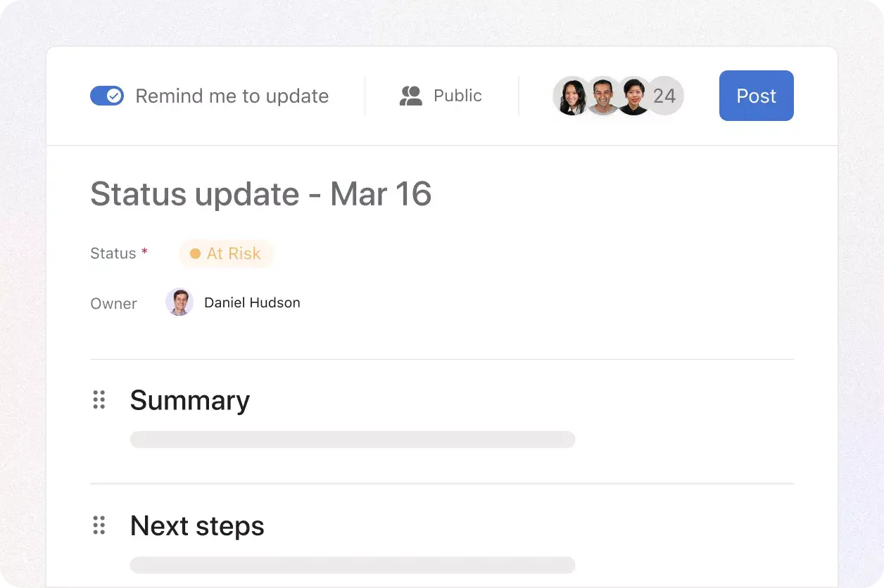Click the orange status dot in At Risk
Screen dimensions: 884x588
coord(195,253)
